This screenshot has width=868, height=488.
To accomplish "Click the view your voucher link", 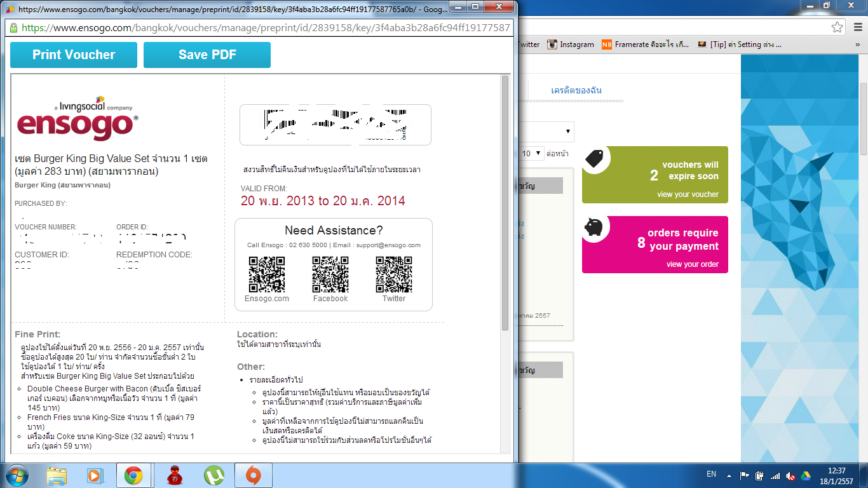I will (688, 194).
